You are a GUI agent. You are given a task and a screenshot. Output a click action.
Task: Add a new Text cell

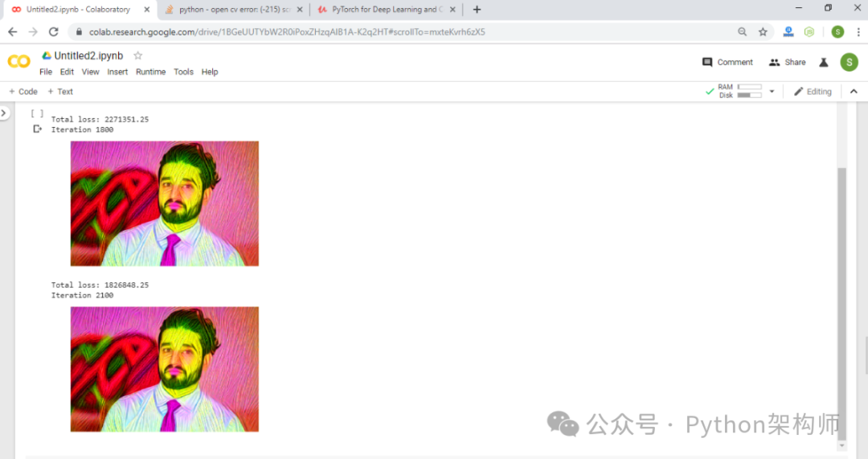coord(60,92)
